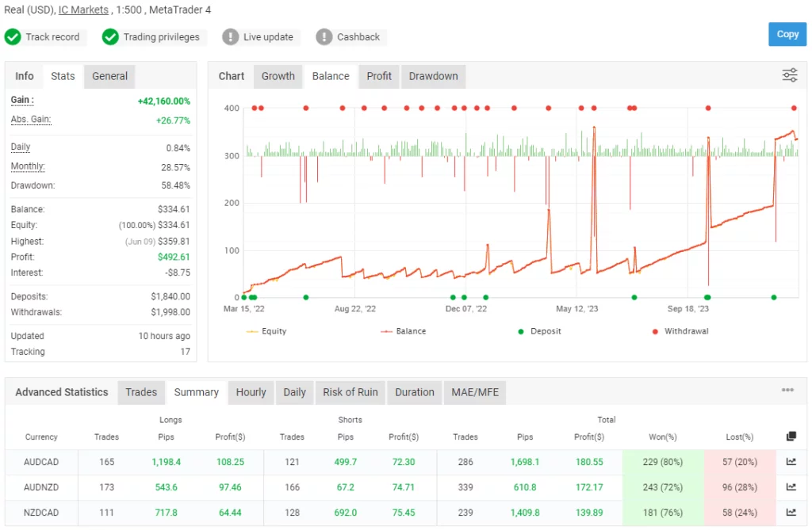Switch to the MAE/MFE tab

tap(475, 391)
